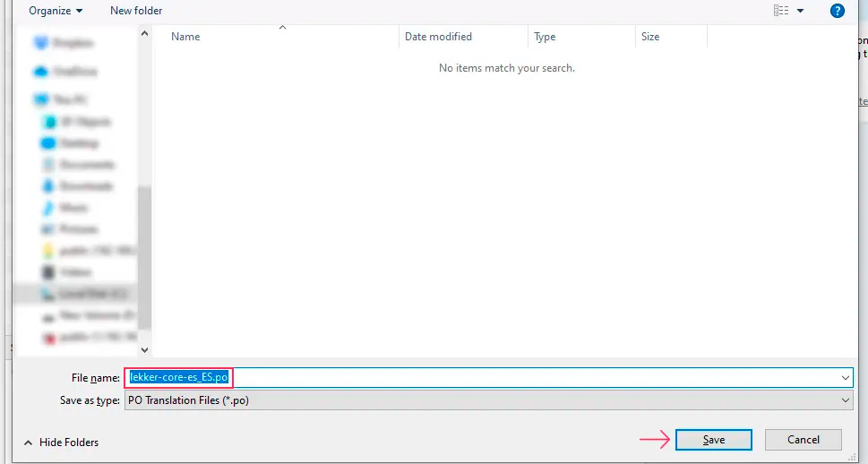
Task: Expand the File name history dropdown arrow
Action: pos(846,378)
